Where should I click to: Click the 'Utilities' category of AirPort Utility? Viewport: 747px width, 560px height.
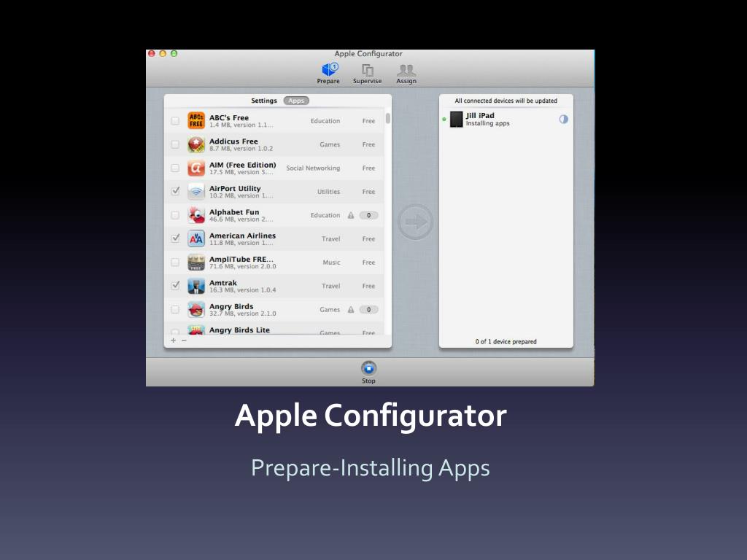pyautogui.click(x=329, y=192)
